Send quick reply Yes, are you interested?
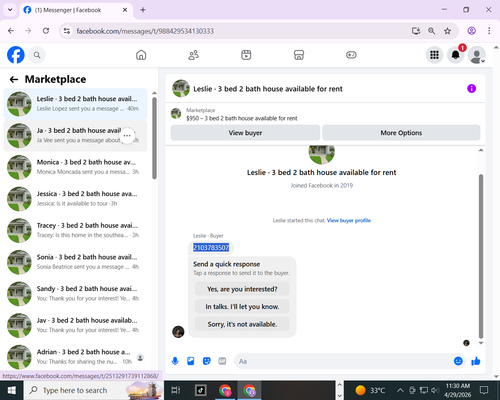The height and width of the screenshot is (400, 500). click(x=242, y=289)
